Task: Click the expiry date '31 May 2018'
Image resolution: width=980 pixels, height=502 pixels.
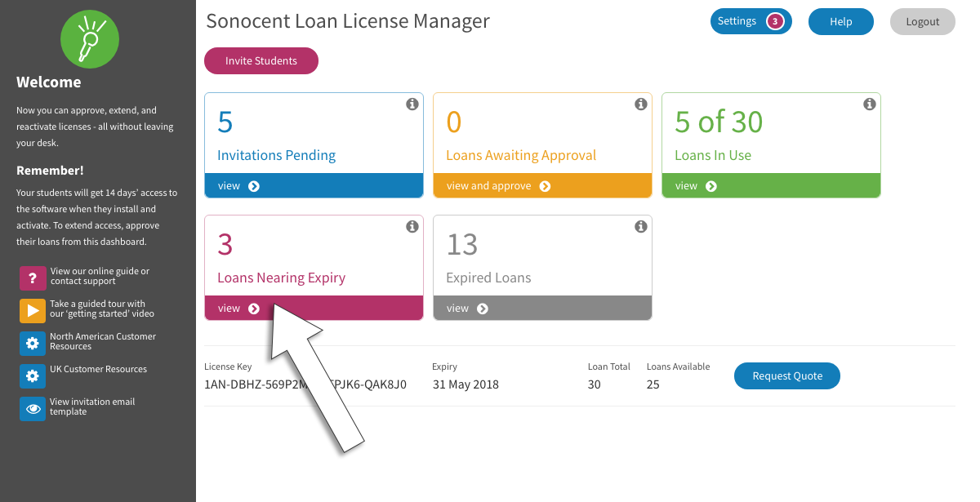Action: point(465,384)
